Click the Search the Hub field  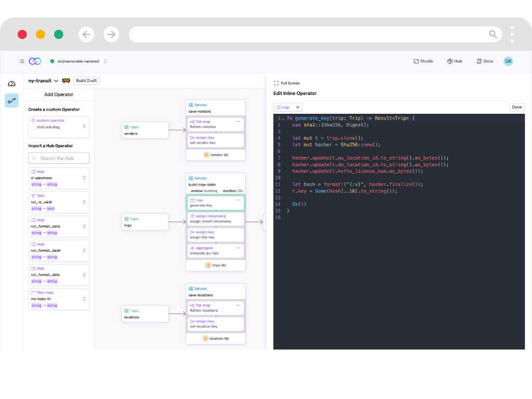[x=59, y=158]
